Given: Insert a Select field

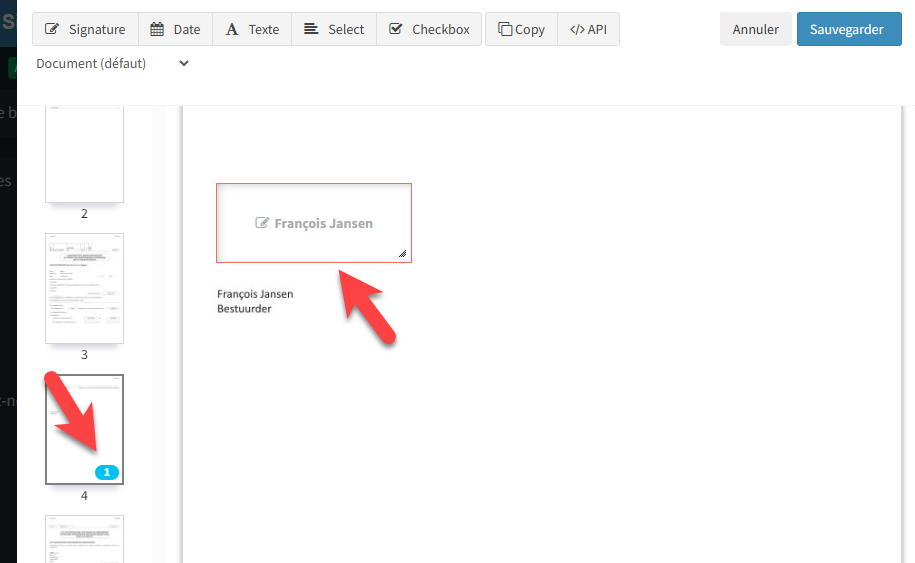Looking at the screenshot, I should click(x=334, y=29).
